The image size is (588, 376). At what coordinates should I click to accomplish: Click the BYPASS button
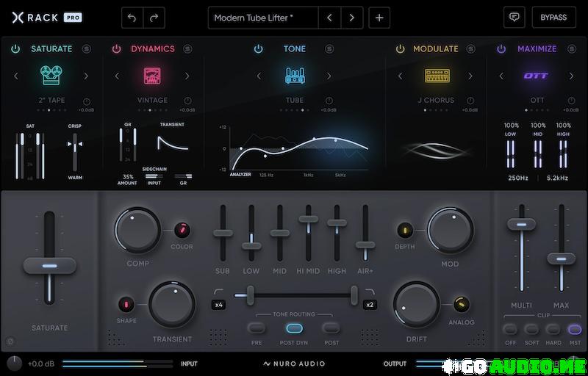553,17
